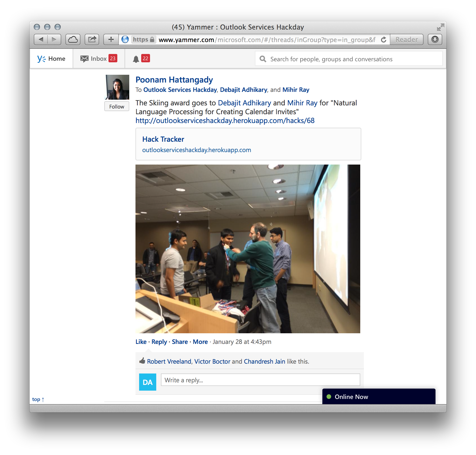The width and height of the screenshot is (476, 455).
Task: Expand the More options for the post
Action: tap(200, 342)
